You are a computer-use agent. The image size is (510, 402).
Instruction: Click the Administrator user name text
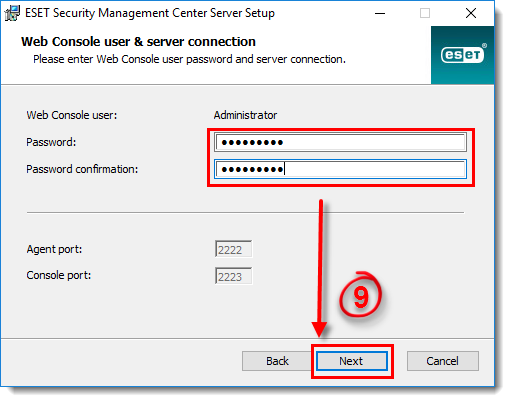[x=245, y=115]
